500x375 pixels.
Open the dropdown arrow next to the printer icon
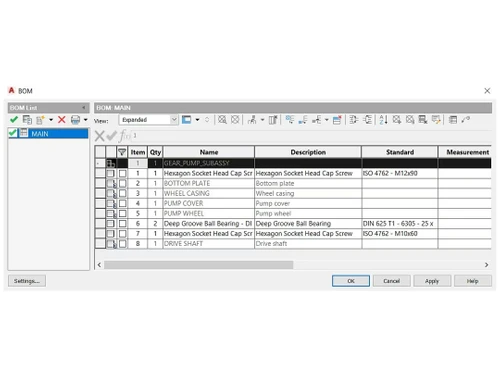(x=86, y=119)
